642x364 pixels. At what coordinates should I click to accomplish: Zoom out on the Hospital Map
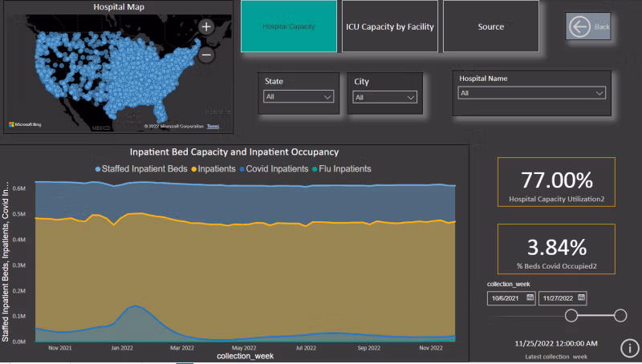click(206, 55)
